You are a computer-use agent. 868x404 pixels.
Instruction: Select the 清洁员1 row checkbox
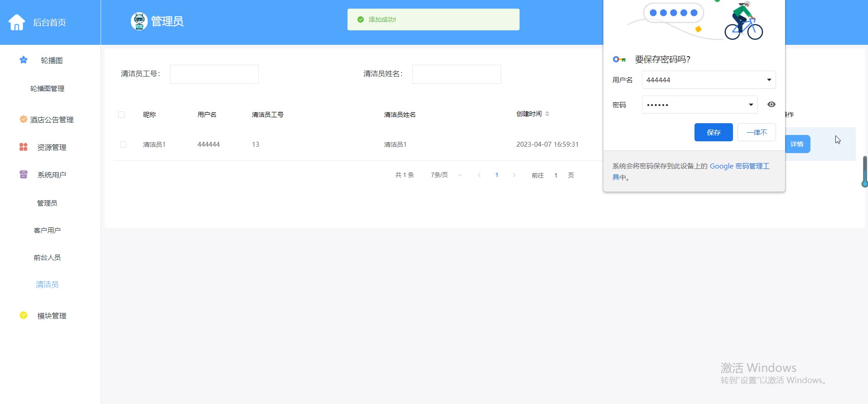pos(123,144)
